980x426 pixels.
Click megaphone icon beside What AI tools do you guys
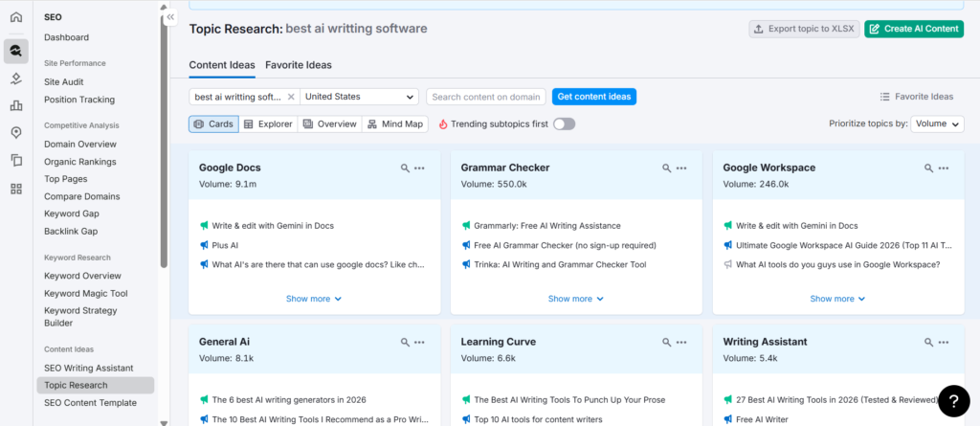point(727,264)
